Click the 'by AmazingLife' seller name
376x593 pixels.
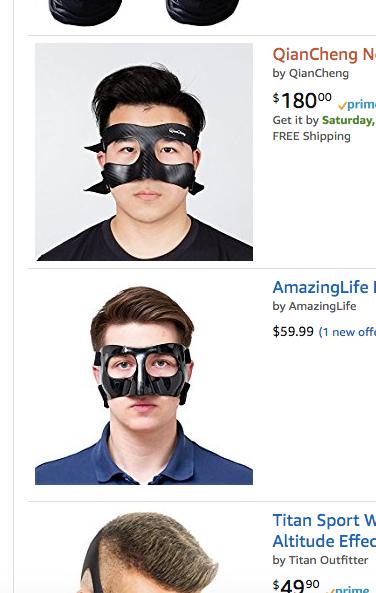[x=314, y=306]
